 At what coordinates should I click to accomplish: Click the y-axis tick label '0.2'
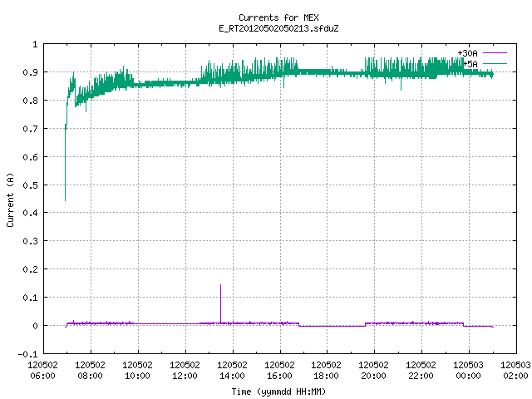30,269
